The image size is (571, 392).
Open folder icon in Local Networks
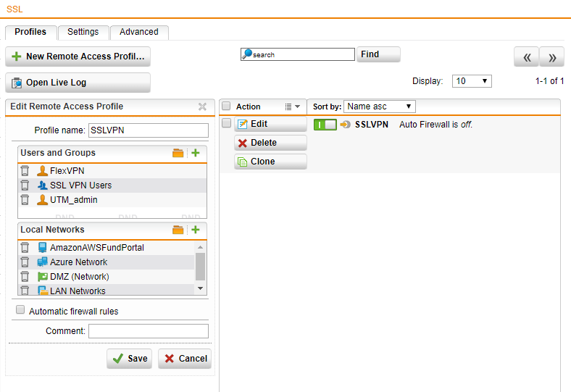click(x=178, y=230)
